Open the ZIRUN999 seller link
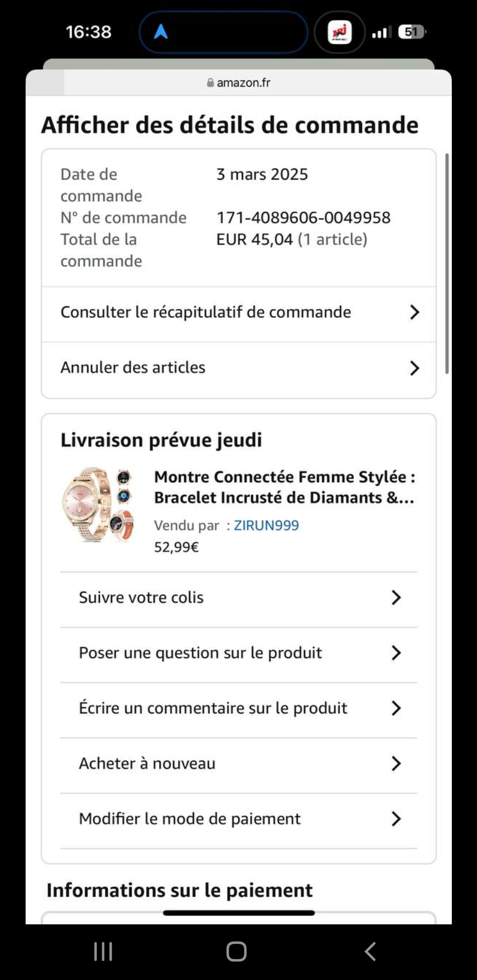Viewport: 477px width, 980px height. click(266, 525)
